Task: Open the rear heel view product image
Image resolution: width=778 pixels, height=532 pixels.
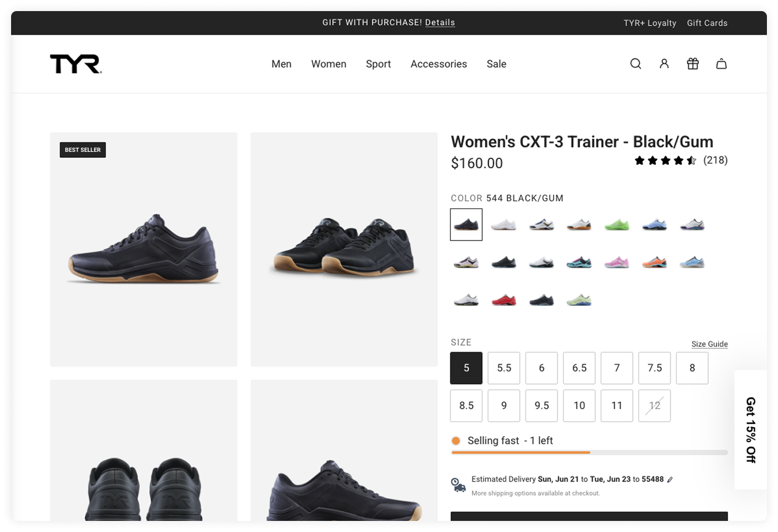Action: point(144,451)
